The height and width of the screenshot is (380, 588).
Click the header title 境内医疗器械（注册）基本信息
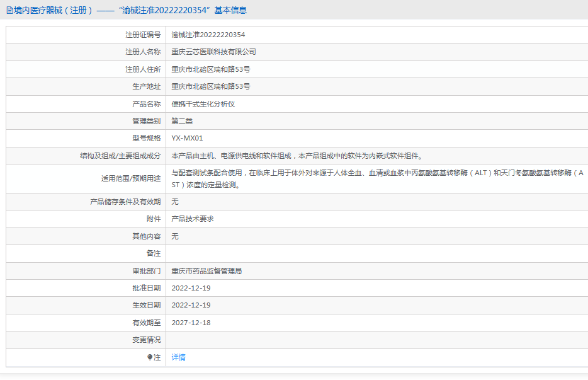coord(130,11)
